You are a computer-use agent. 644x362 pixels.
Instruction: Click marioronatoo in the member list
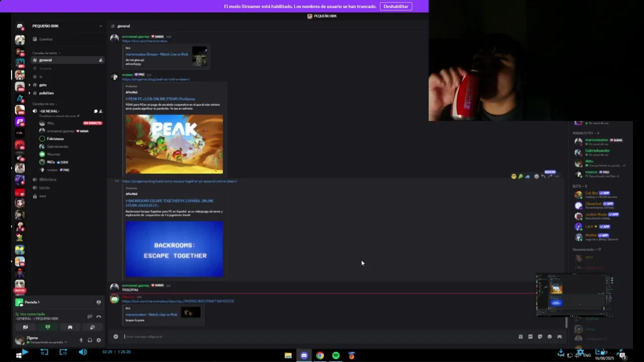(x=599, y=142)
